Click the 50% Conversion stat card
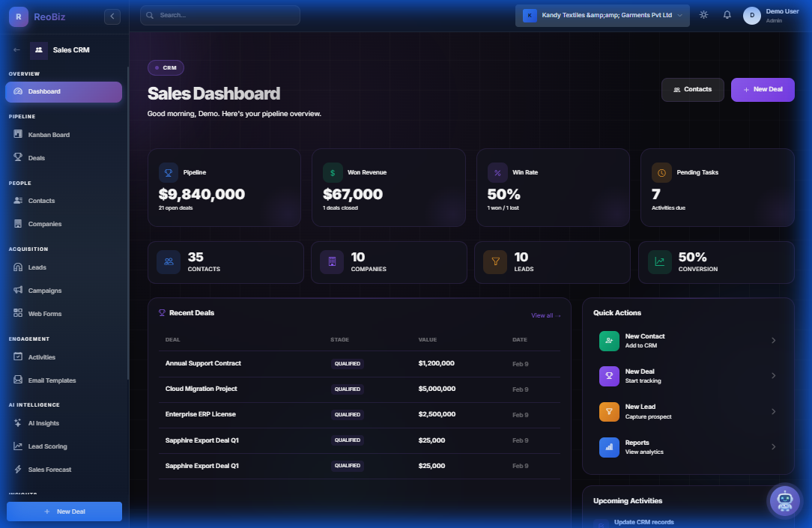 [715, 262]
